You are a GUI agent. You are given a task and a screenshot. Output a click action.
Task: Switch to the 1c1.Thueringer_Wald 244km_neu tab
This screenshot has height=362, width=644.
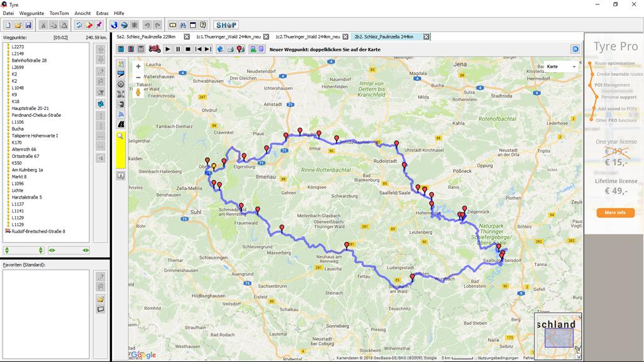(x=228, y=36)
